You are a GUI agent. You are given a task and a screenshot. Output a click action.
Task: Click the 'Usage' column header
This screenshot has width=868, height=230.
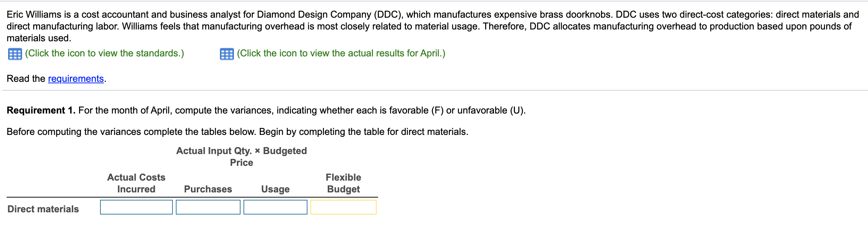[x=275, y=189]
